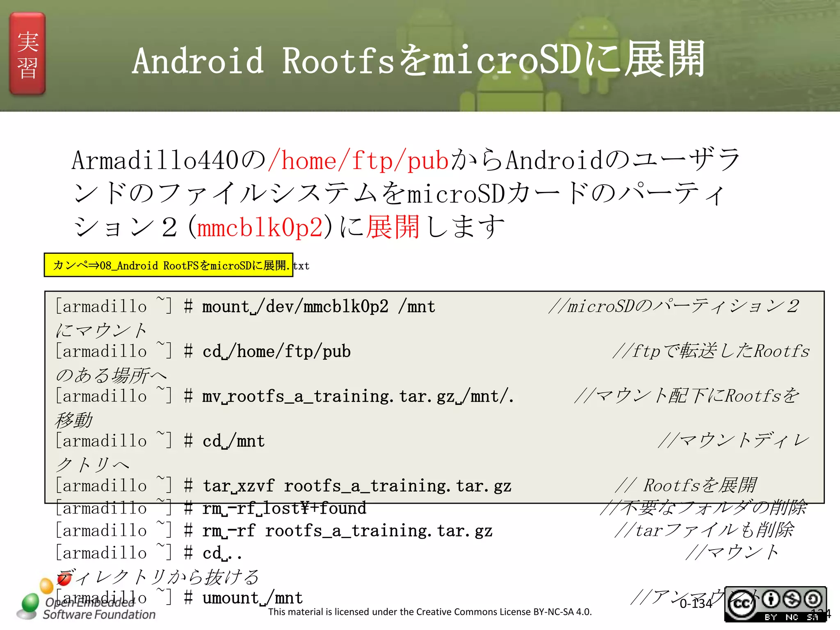The width and height of the screenshot is (840, 630).
Task: Click the rm -rf lost+found command
Action: tap(284, 508)
